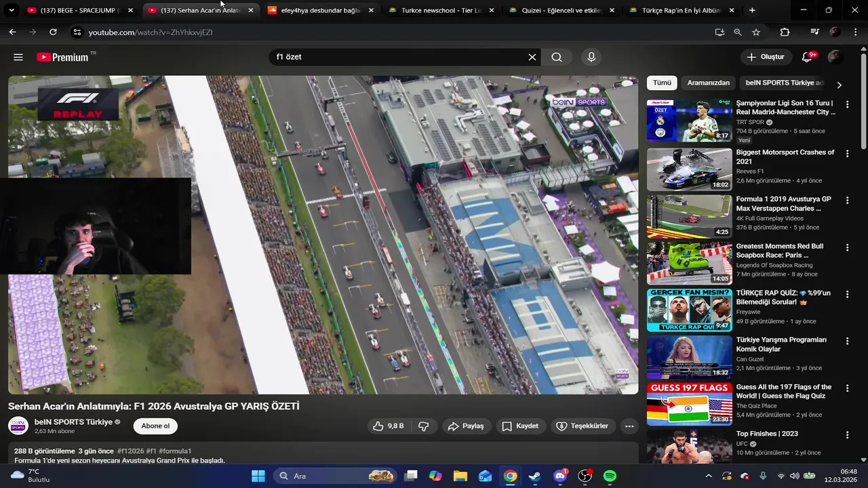The image size is (868, 488).
Task: Open beIN SPORTS Türkiye channel avatar
Action: click(x=18, y=426)
